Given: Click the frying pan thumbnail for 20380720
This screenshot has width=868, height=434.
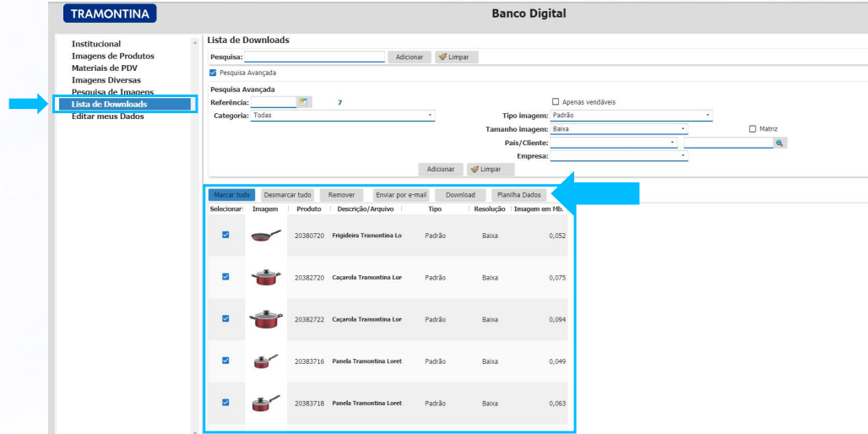Looking at the screenshot, I should point(266,236).
